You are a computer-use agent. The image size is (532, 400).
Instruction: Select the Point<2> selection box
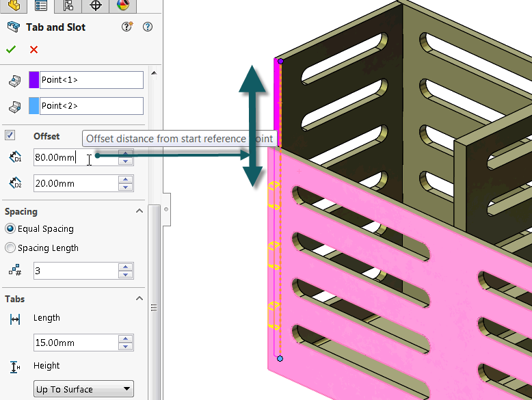pos(91,106)
